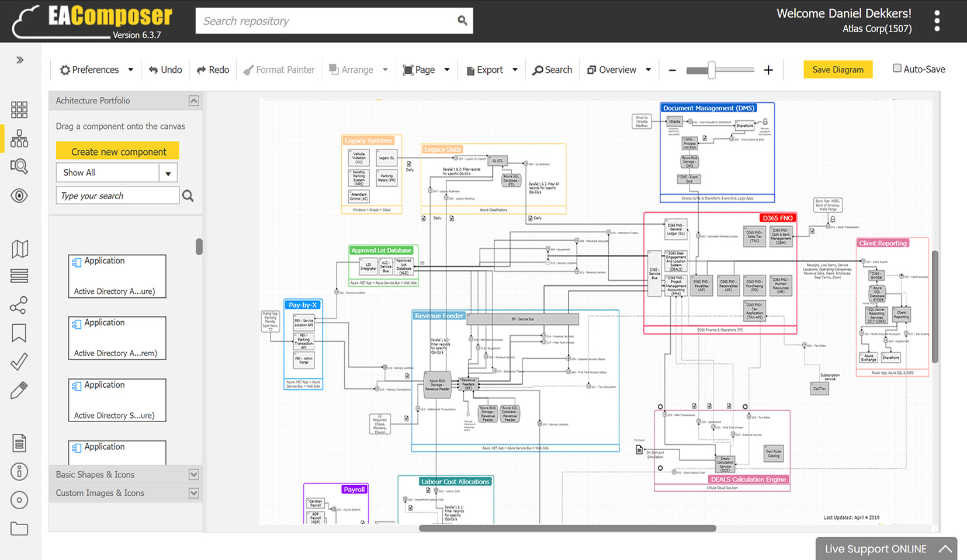Screen dimensions: 967x560
Task: Click the disc circle icon in sidebar
Action: 19,500
